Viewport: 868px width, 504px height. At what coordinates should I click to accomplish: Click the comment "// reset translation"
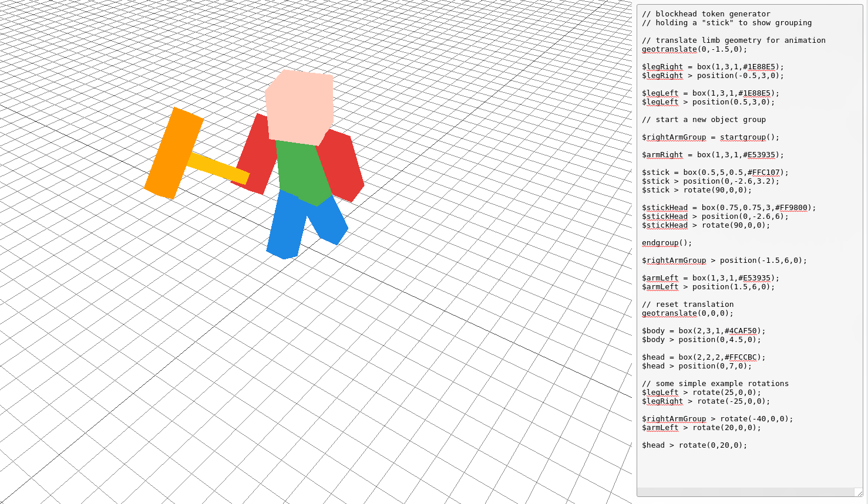click(x=688, y=305)
